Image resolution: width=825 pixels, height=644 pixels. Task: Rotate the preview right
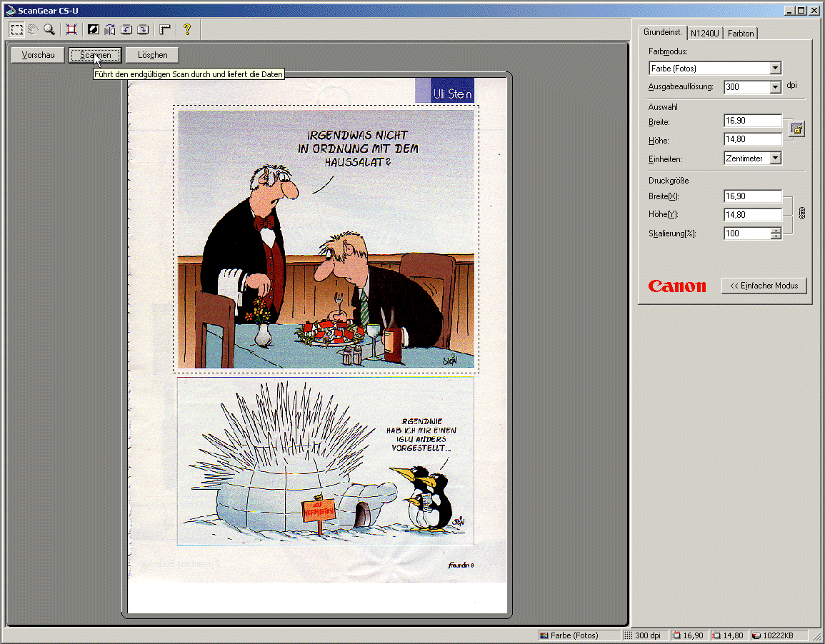pyautogui.click(x=143, y=29)
